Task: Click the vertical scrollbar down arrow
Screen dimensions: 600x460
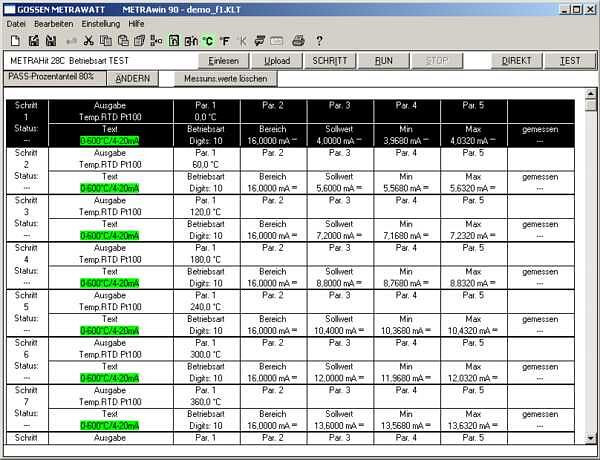Action: [591, 437]
